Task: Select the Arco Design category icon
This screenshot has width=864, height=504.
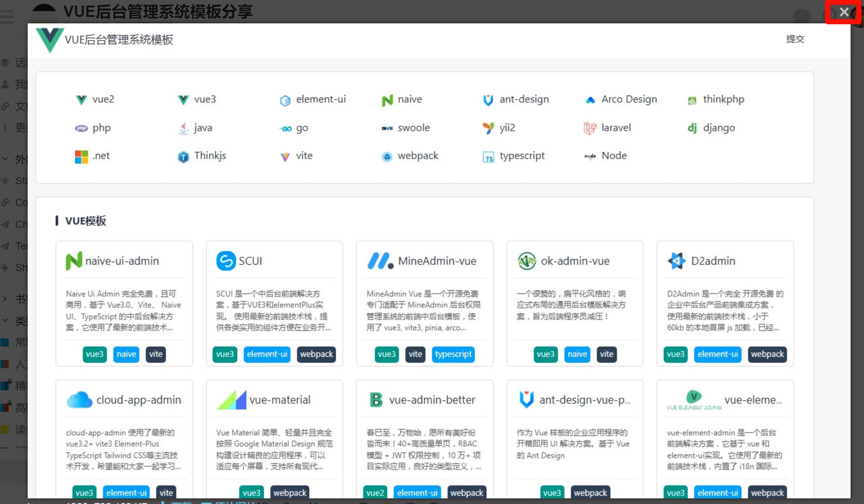Action: (x=590, y=100)
